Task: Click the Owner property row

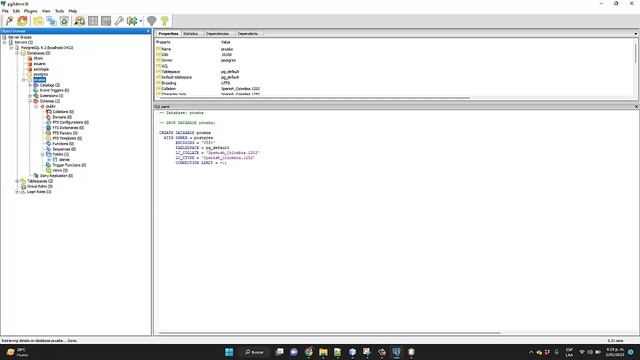Action: pos(395,60)
